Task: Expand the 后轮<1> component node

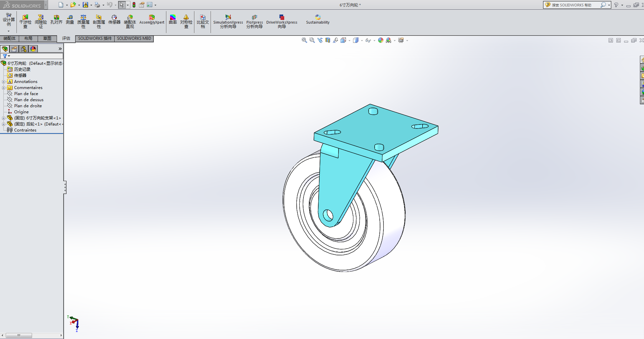Action: tap(4, 124)
